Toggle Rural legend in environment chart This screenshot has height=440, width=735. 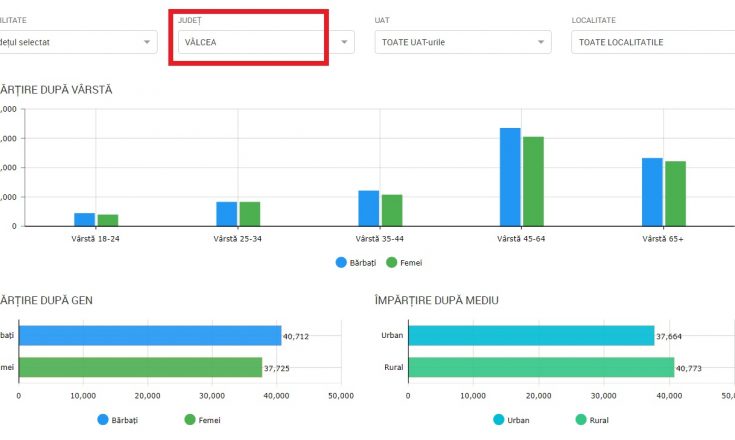(592, 420)
